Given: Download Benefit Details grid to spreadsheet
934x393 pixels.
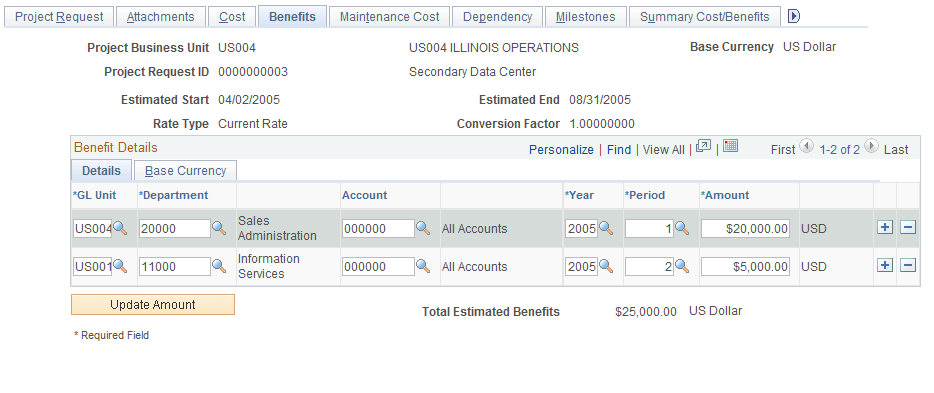Looking at the screenshot, I should point(731,146).
